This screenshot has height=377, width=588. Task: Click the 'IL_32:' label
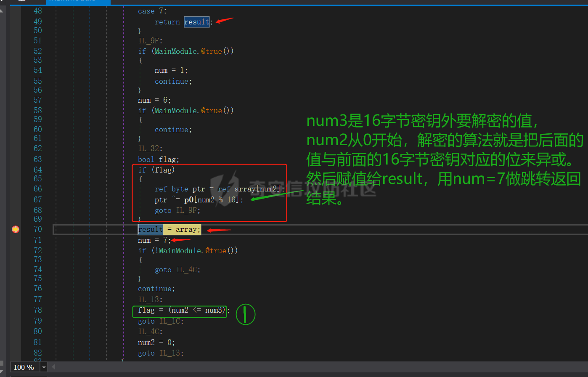tap(150, 148)
